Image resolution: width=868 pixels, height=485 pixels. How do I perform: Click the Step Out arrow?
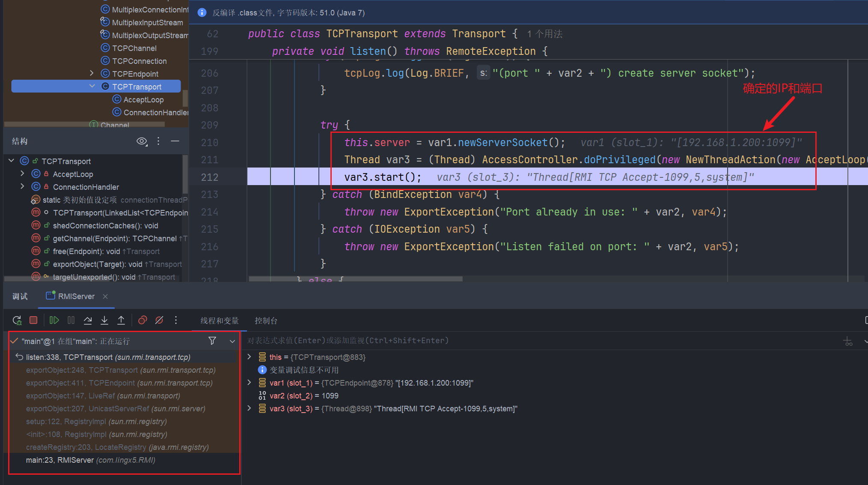coord(121,320)
